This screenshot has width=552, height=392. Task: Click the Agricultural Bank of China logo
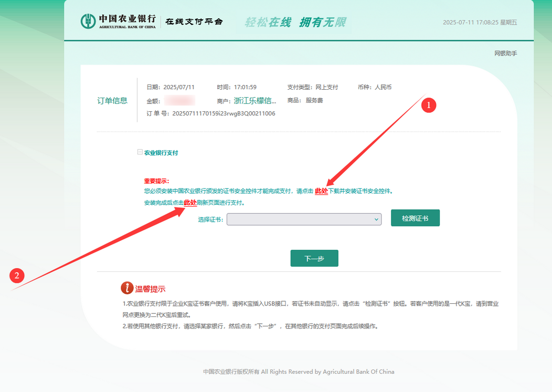(x=118, y=22)
